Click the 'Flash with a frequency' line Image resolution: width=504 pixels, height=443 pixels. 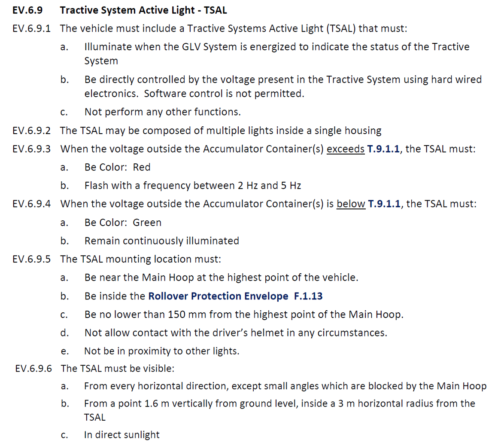point(192,186)
